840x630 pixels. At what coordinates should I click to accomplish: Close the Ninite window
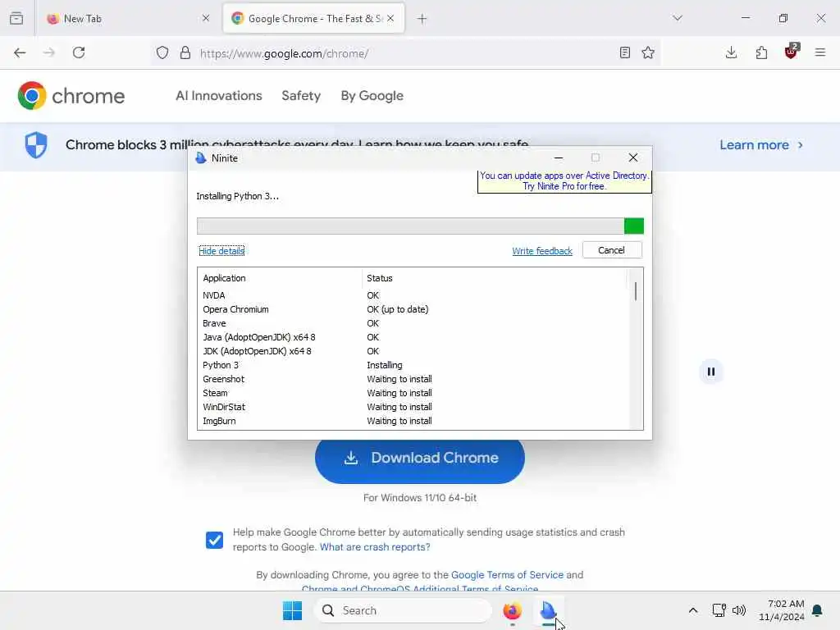[633, 157]
